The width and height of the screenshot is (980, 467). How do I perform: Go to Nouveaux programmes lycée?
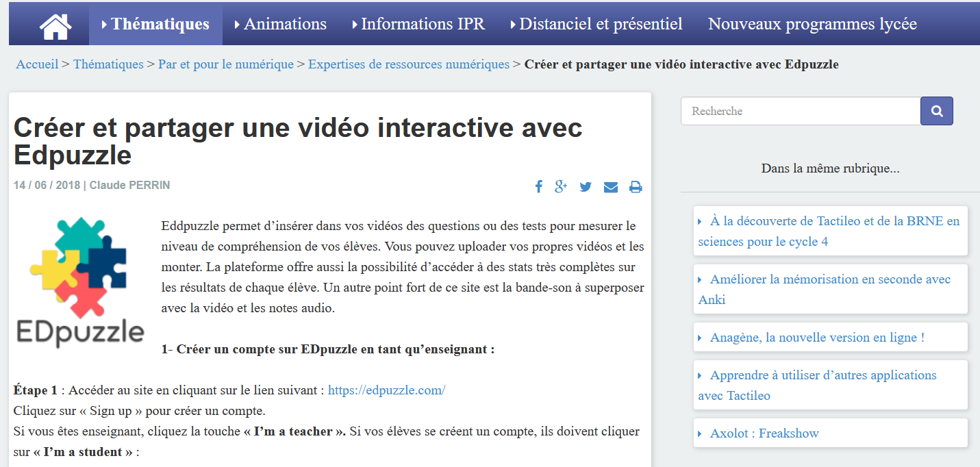click(x=812, y=24)
